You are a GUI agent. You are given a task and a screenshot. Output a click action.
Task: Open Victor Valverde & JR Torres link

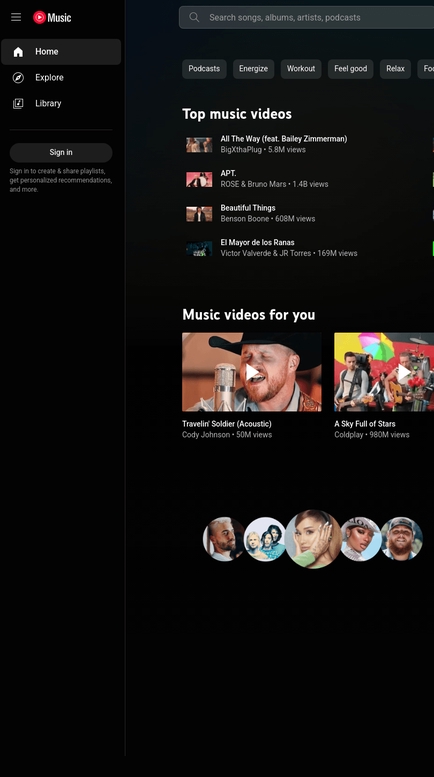coord(266,253)
